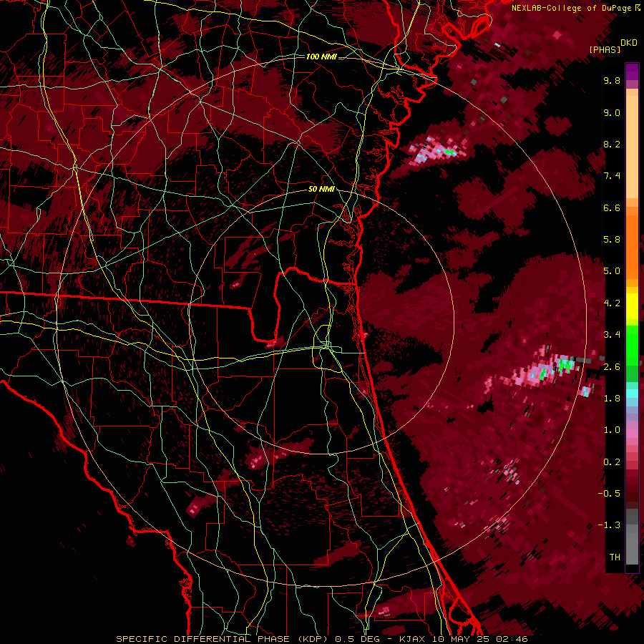The height and width of the screenshot is (644, 644).
Task: Click the KJAX station identifier in the caption
Action: tap(412, 639)
